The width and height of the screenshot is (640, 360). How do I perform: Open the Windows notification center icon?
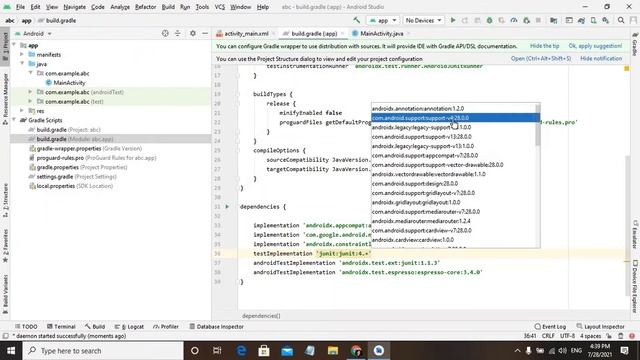coord(624,351)
